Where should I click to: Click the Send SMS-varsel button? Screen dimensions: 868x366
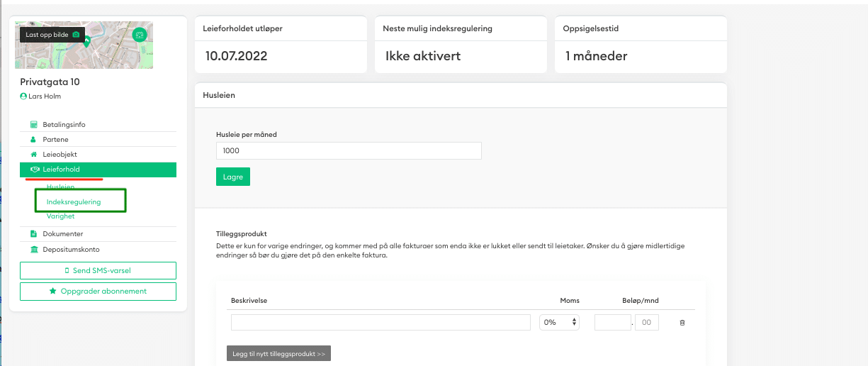click(x=98, y=270)
